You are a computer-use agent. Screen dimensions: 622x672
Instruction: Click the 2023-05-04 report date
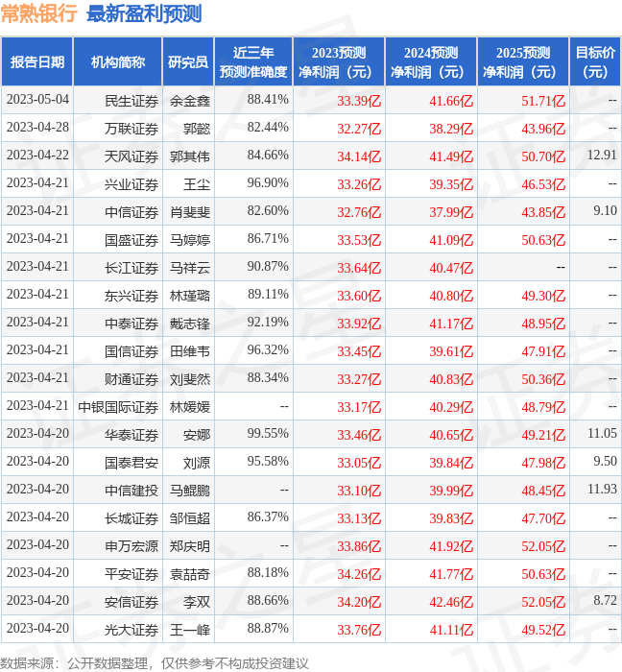point(37,100)
